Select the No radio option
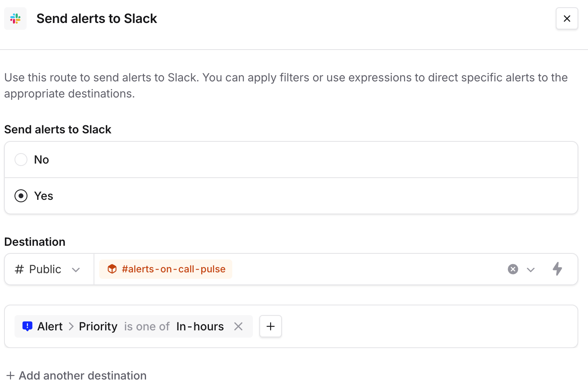 pyautogui.click(x=21, y=160)
